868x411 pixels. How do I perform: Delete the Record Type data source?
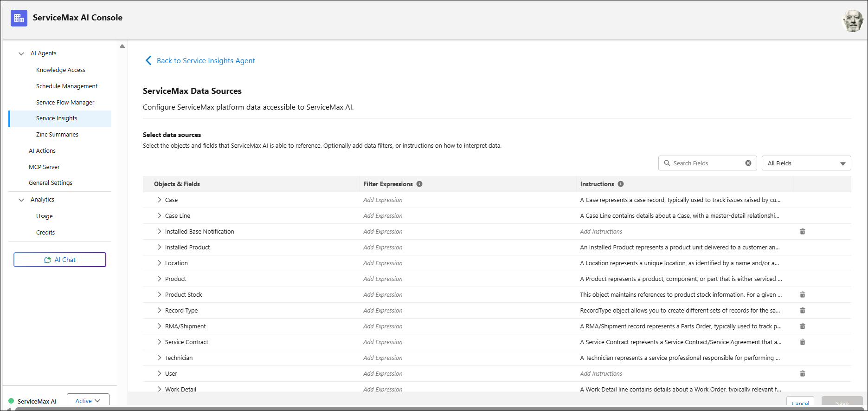pyautogui.click(x=803, y=310)
